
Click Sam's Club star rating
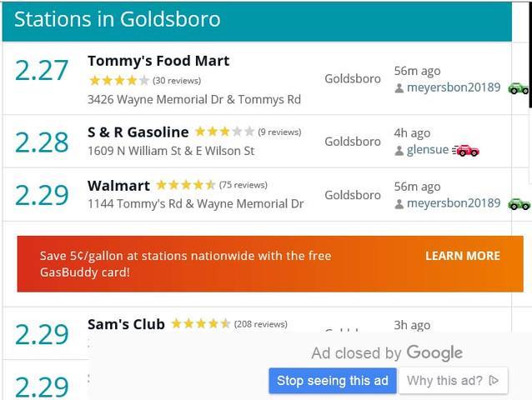(x=200, y=324)
